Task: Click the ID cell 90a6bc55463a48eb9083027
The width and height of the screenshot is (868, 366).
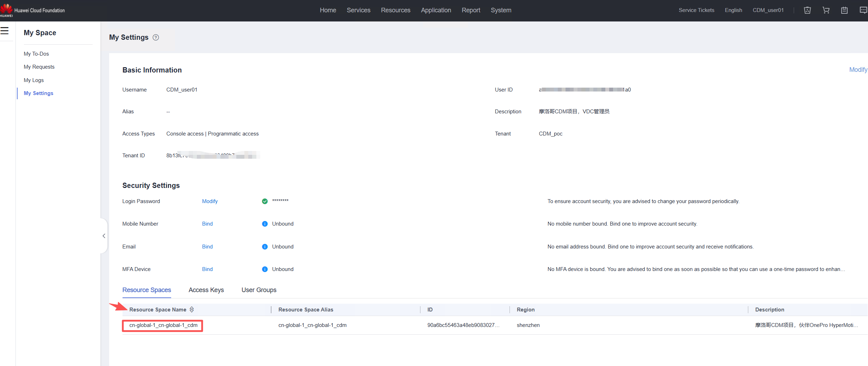Action: pyautogui.click(x=463, y=325)
